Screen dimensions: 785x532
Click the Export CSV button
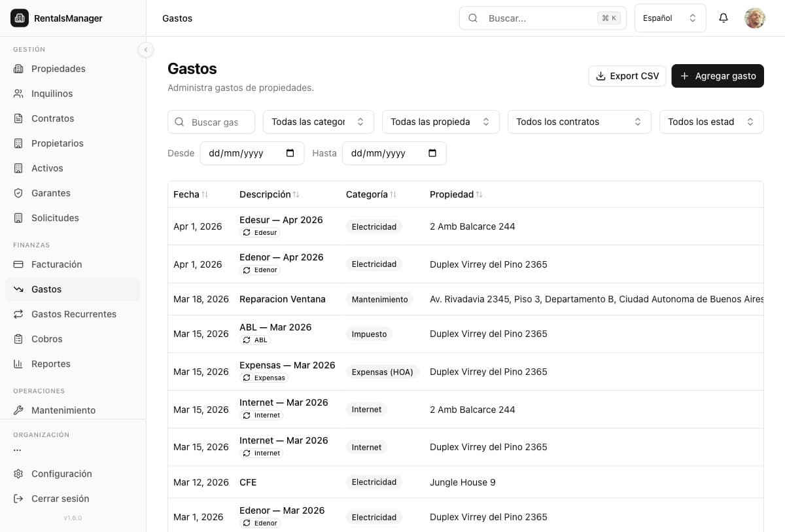click(627, 76)
